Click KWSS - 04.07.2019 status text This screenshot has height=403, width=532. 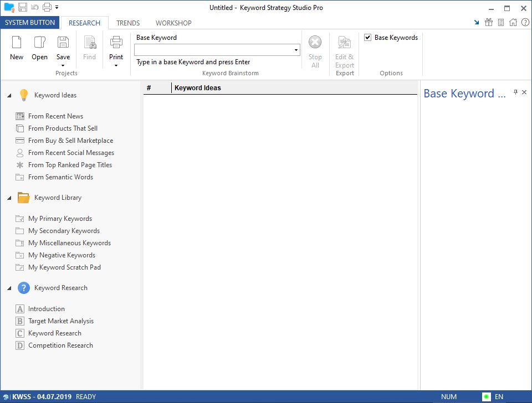[42, 396]
